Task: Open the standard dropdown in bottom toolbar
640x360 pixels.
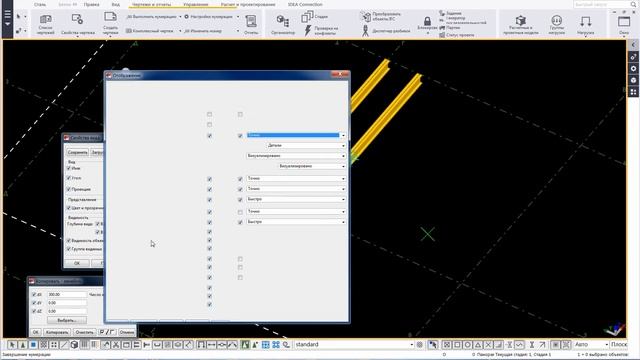Action: point(354,344)
